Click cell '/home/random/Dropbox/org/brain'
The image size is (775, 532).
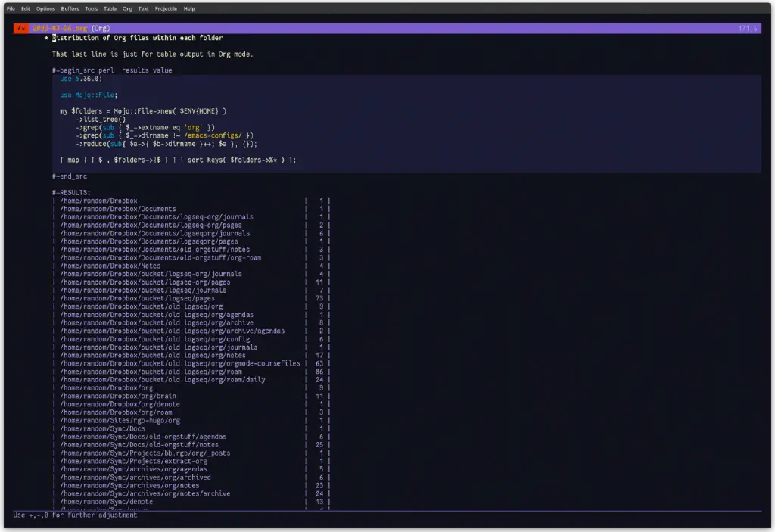tap(118, 396)
